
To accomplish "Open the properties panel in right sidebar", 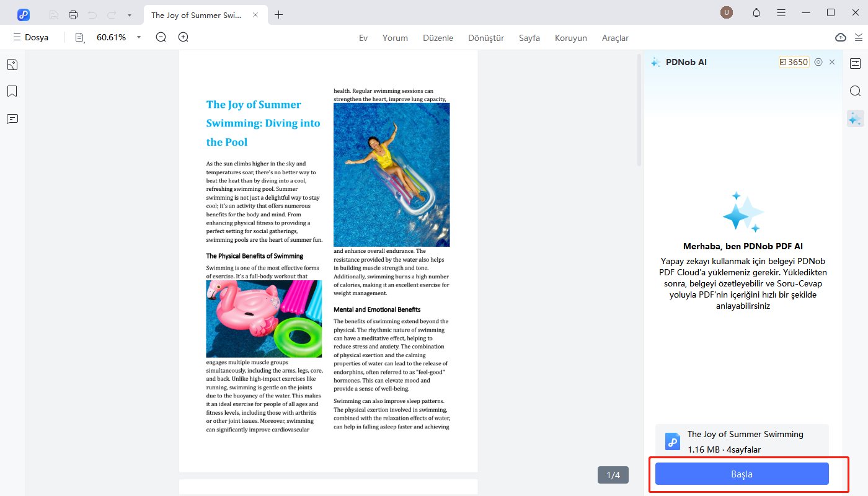I will pos(855,64).
